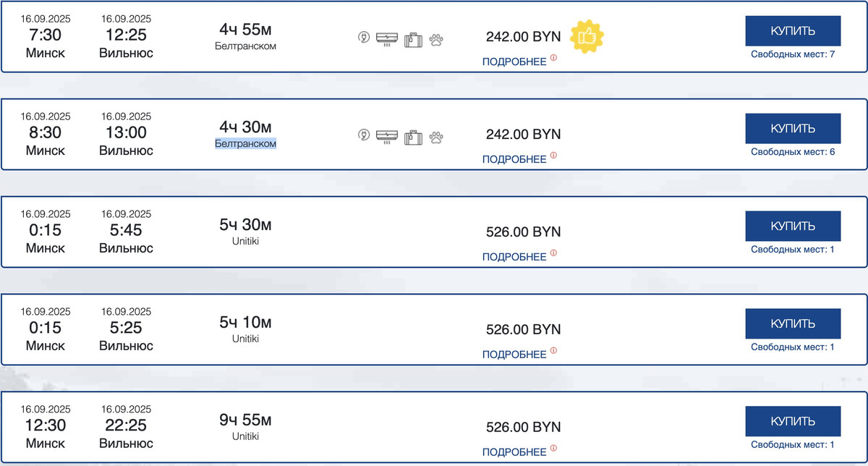Viewport: 868px width, 466px height.
Task: Click the power outlet icon on the 8:30 trip
Action: pos(365,135)
